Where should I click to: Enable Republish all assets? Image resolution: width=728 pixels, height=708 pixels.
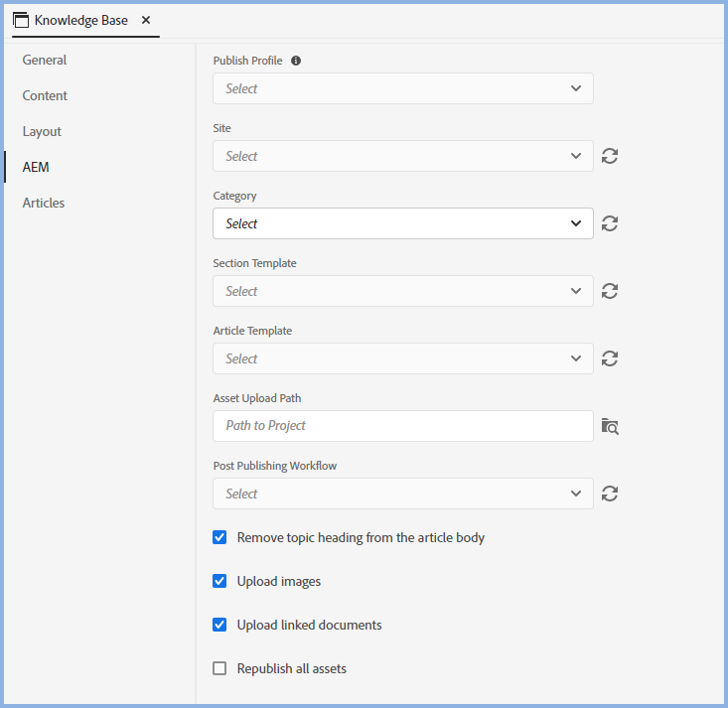[219, 668]
